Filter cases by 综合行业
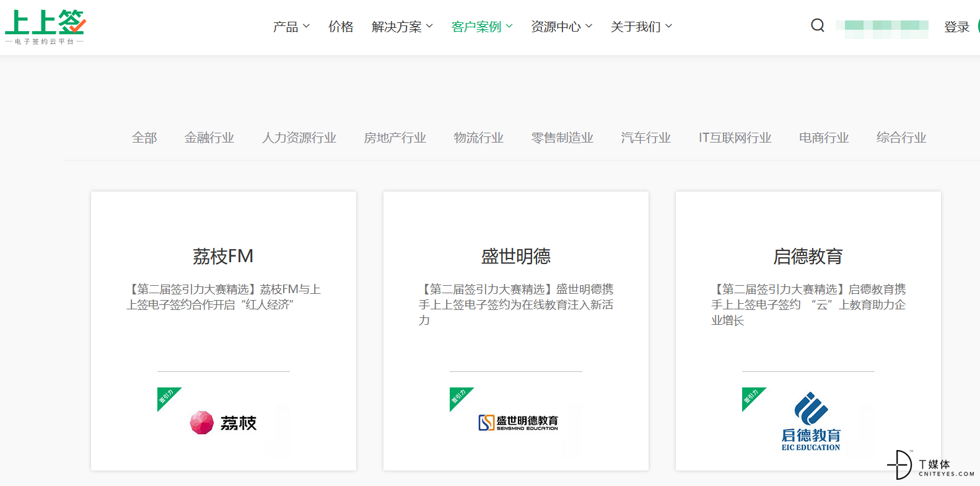This screenshot has height=486, width=980. [901, 138]
